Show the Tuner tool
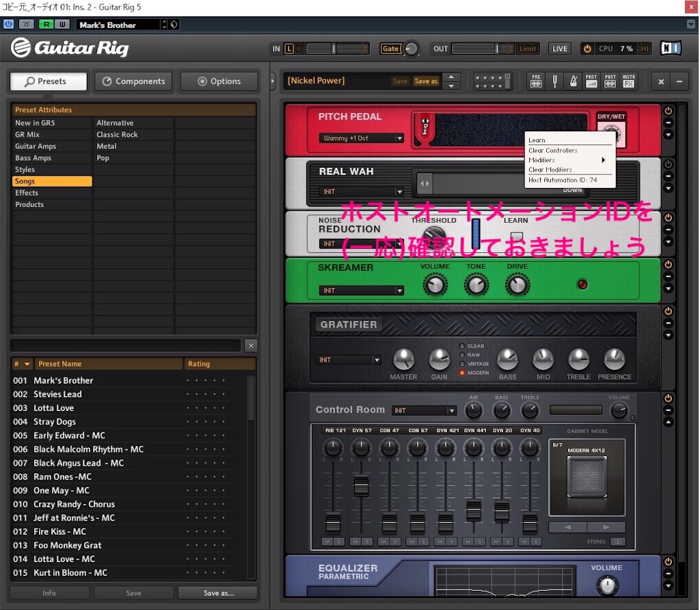Image resolution: width=700 pixels, height=610 pixels. [x=554, y=81]
